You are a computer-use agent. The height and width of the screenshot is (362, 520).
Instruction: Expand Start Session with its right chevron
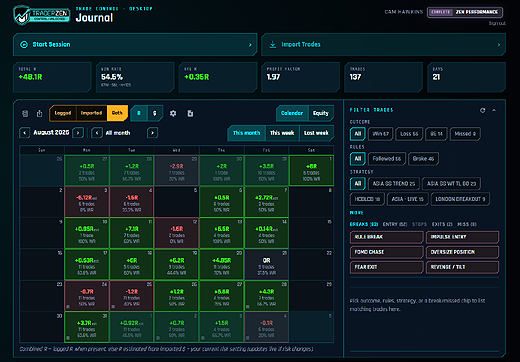click(250, 45)
